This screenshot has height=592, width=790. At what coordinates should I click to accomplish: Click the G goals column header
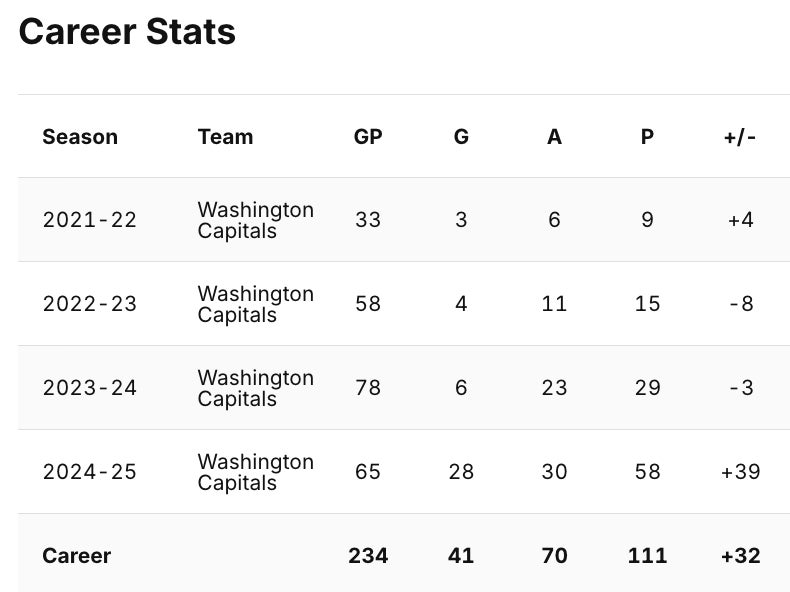[461, 137]
